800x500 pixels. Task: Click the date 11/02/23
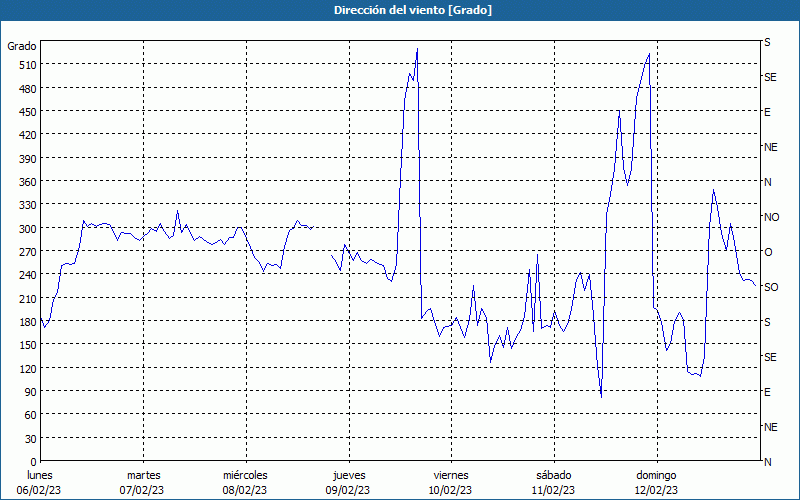pyautogui.click(x=553, y=490)
